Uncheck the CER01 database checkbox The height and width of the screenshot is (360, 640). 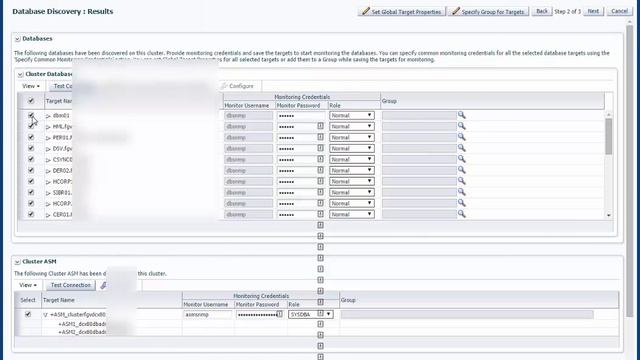click(31, 214)
